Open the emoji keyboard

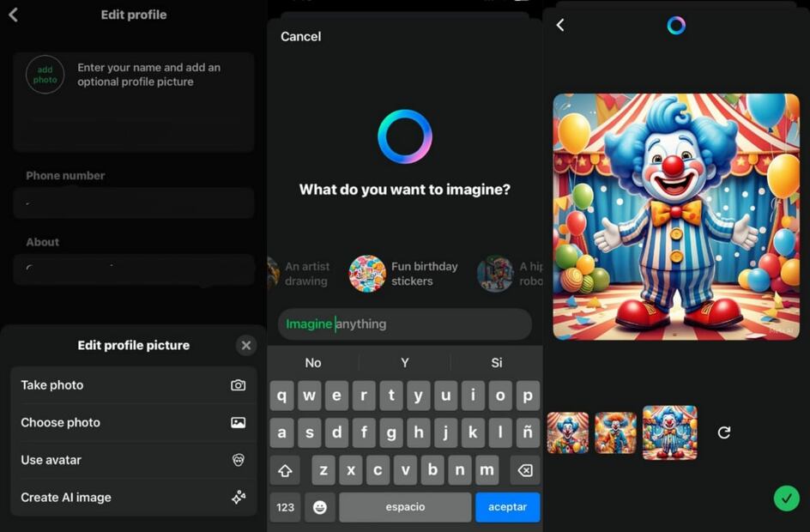319,507
